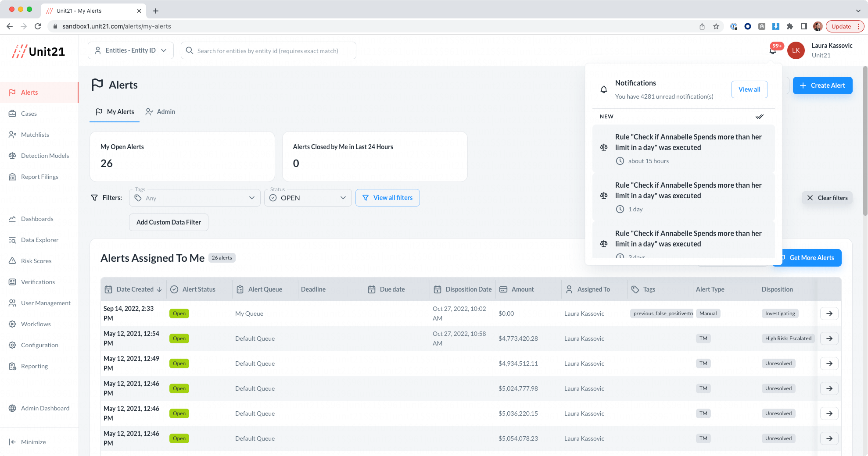
Task: Open Configuration settings
Action: click(39, 345)
